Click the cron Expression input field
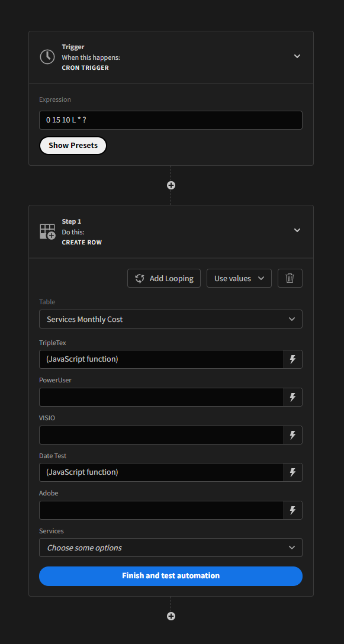This screenshot has width=344, height=644. click(171, 120)
